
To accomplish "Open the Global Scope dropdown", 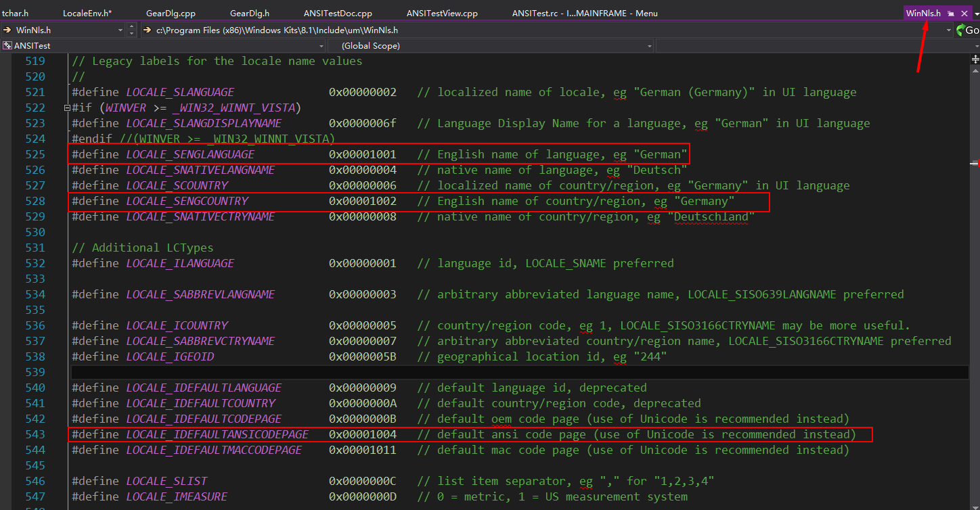I will click(x=649, y=46).
